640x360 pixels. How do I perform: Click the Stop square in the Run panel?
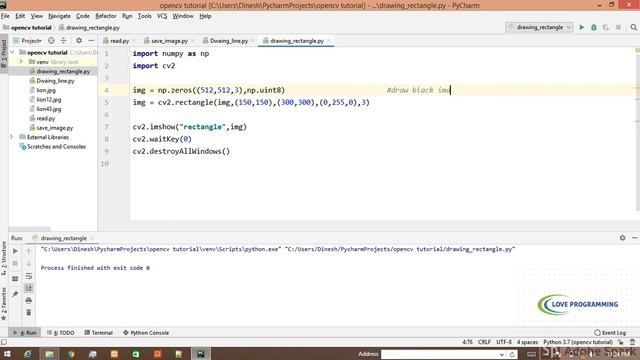(15, 263)
